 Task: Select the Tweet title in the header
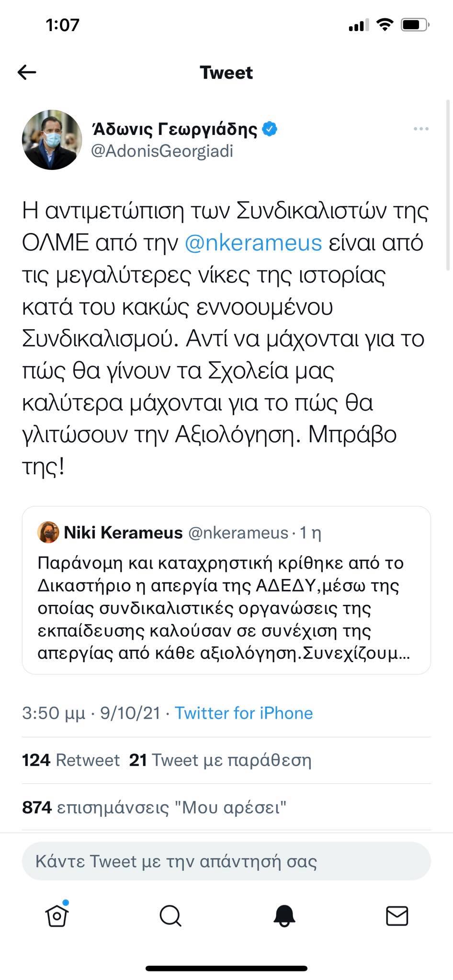pyautogui.click(x=226, y=72)
